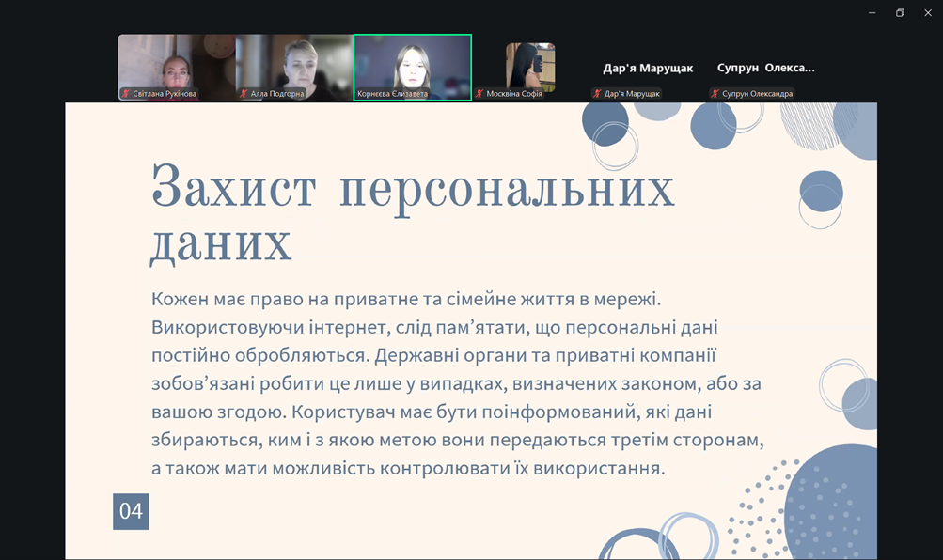
Task: Close the meeting window
Action: (926, 13)
